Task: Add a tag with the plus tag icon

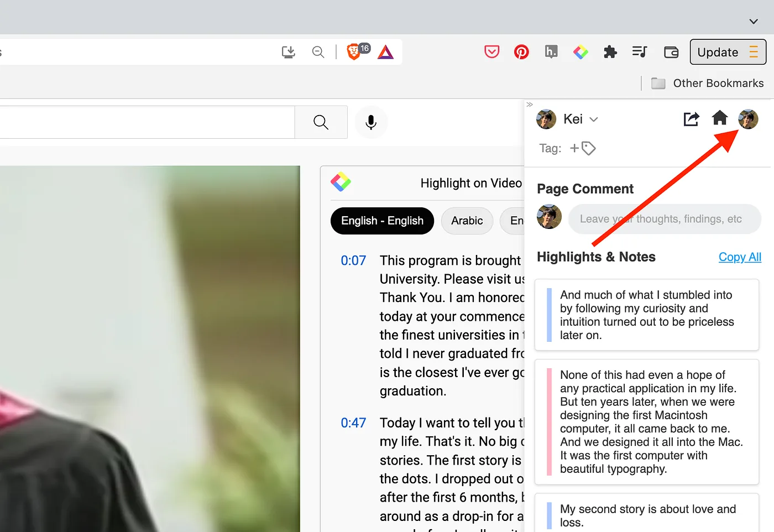Action: coord(583,148)
